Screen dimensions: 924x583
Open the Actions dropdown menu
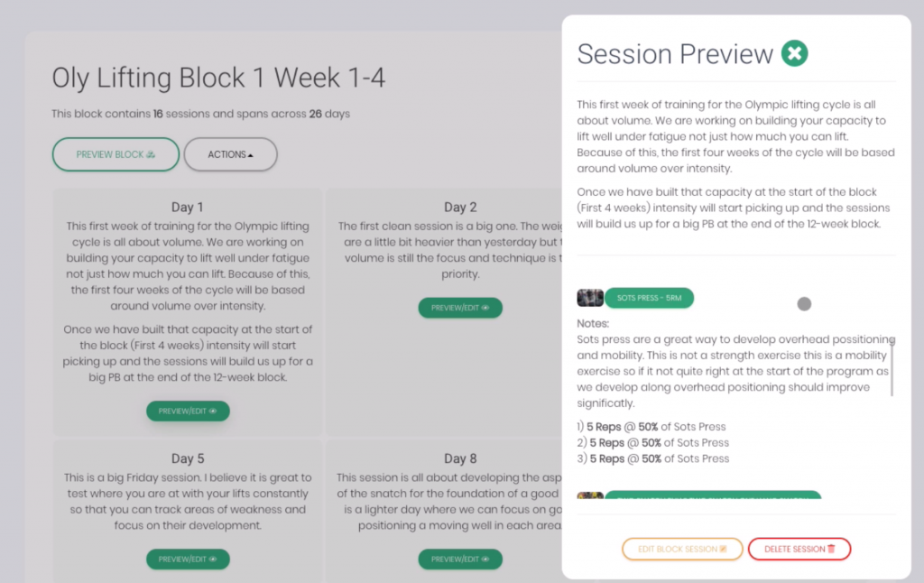230,154
